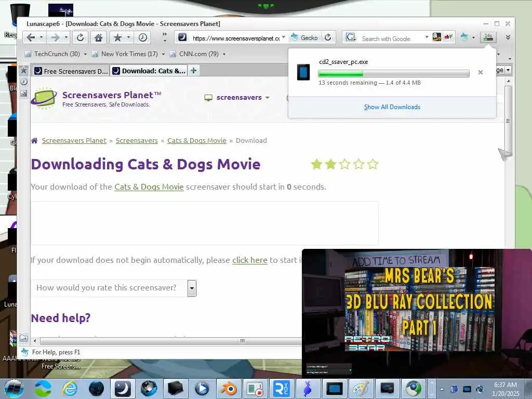Image resolution: width=532 pixels, height=399 pixels.
Task: Click the Lunascape moon icon in the taskbar
Action: [123, 389]
